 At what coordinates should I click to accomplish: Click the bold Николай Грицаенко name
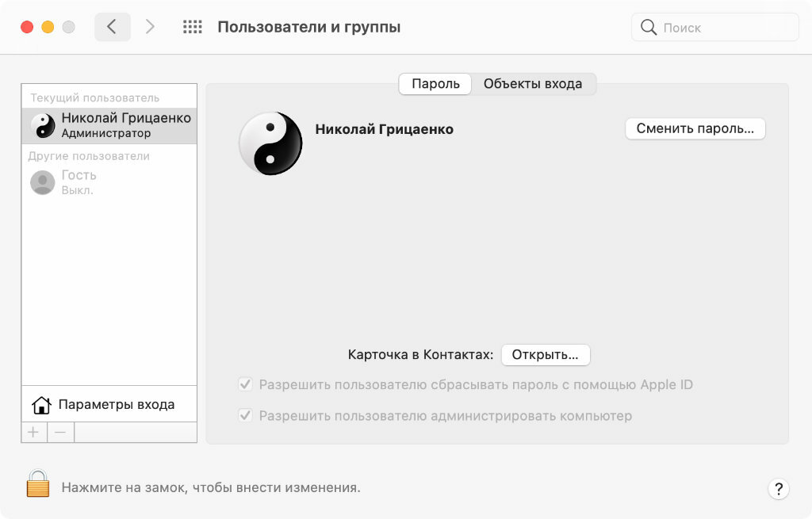[x=385, y=129]
